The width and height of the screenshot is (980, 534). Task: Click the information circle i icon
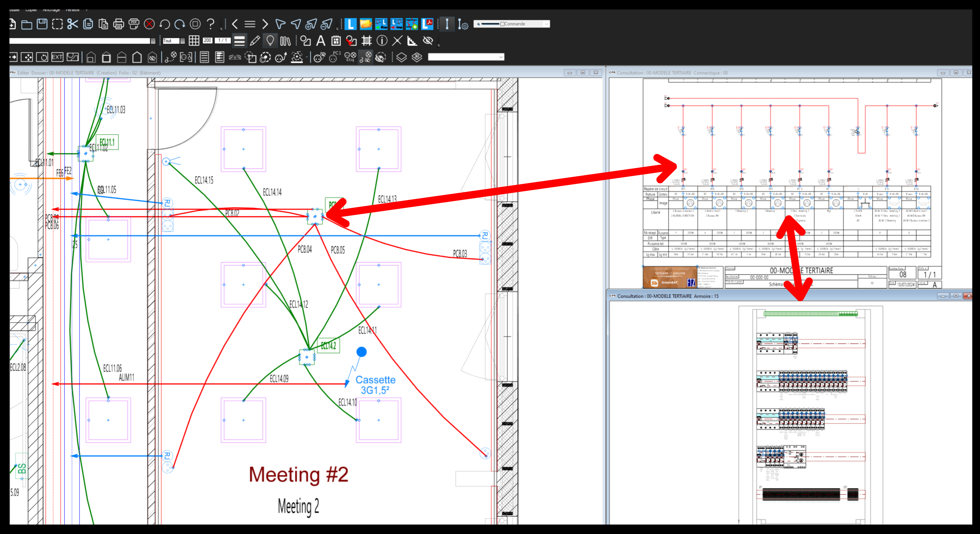click(382, 40)
